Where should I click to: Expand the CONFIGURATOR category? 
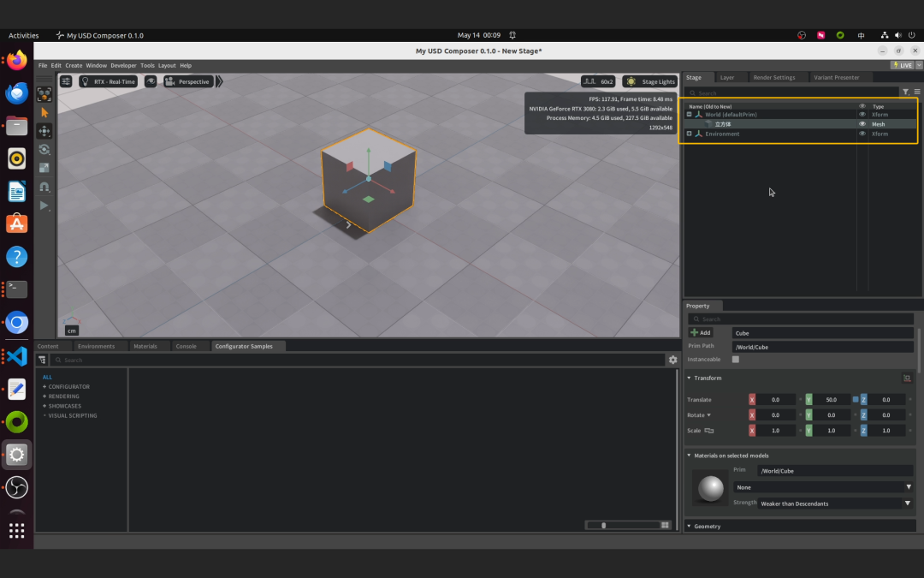44,387
